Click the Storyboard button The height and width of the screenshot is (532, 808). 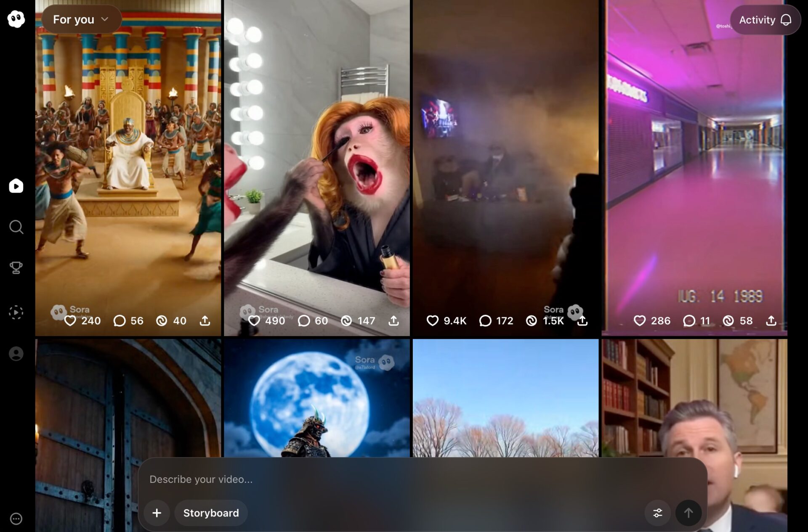(211, 513)
